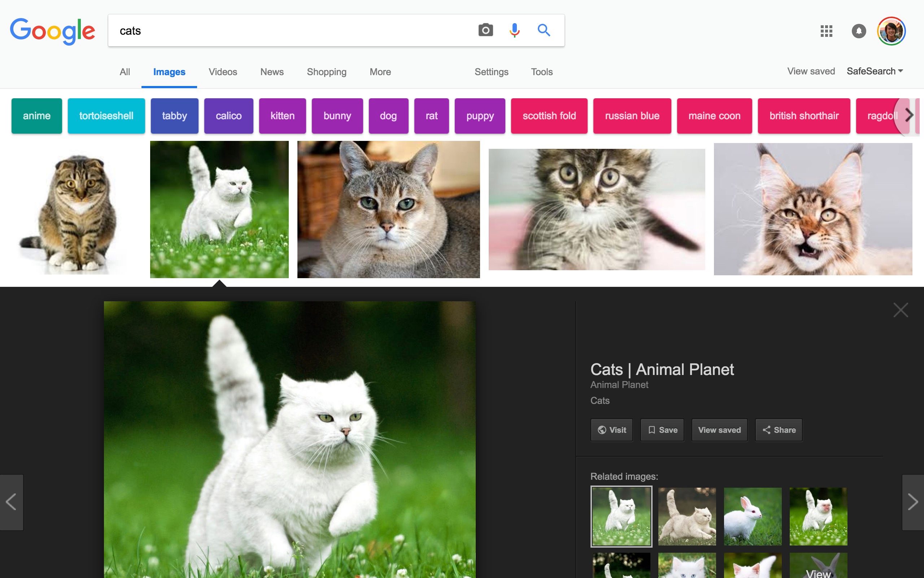Select the kitten chip

point(283,116)
